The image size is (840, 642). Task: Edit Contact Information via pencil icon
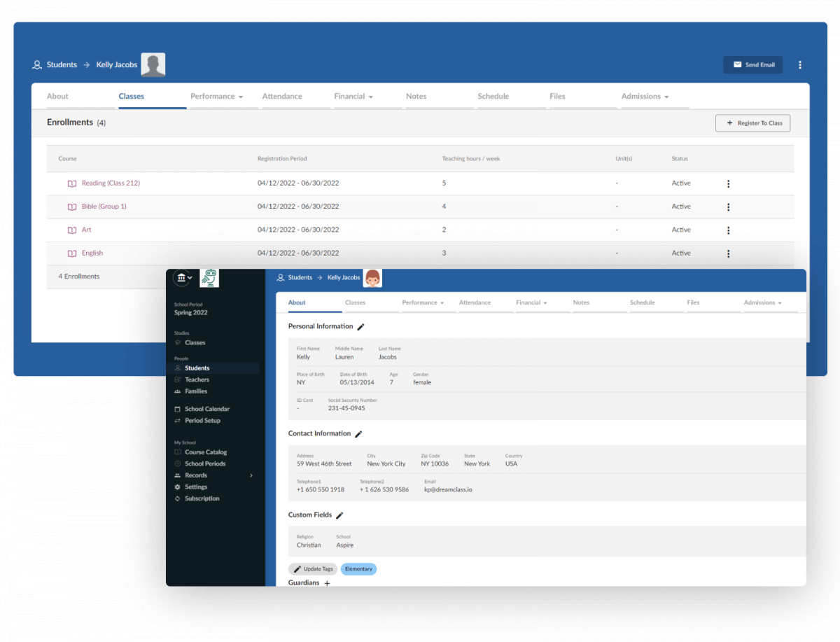coord(358,434)
